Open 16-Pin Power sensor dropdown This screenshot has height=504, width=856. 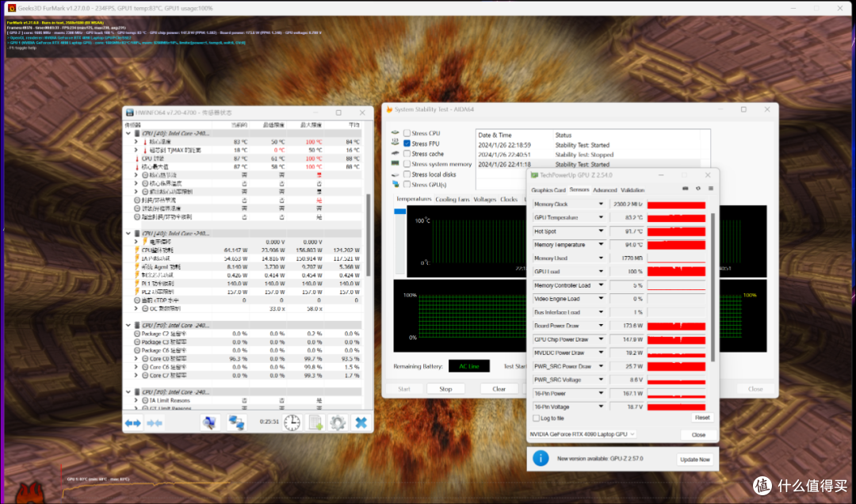601,393
